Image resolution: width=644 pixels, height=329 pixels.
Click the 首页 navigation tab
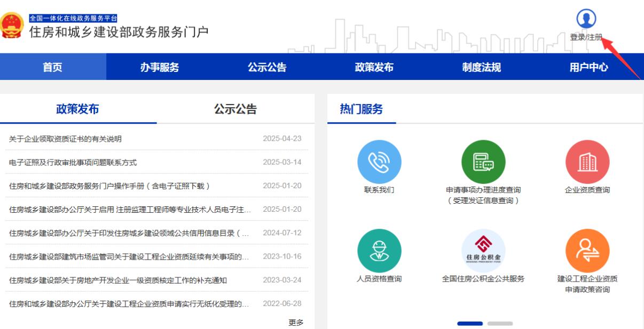[52, 67]
